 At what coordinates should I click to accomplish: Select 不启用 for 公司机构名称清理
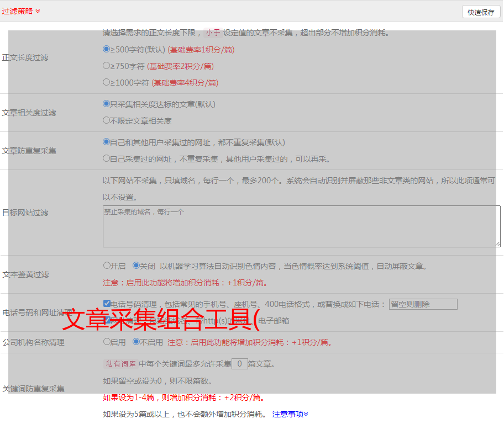click(x=136, y=342)
